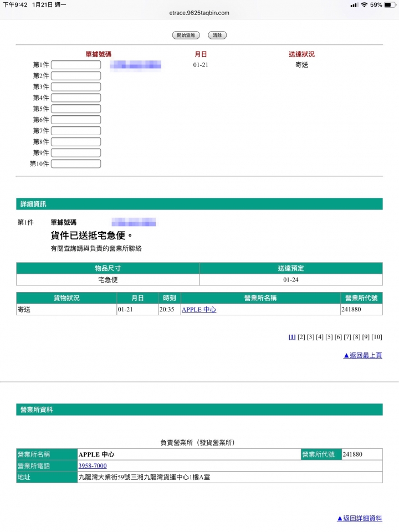Viewport: 399px width, 532px height.
Task: Tap the 下午9:42 clock in the status bar
Action: point(16,5)
